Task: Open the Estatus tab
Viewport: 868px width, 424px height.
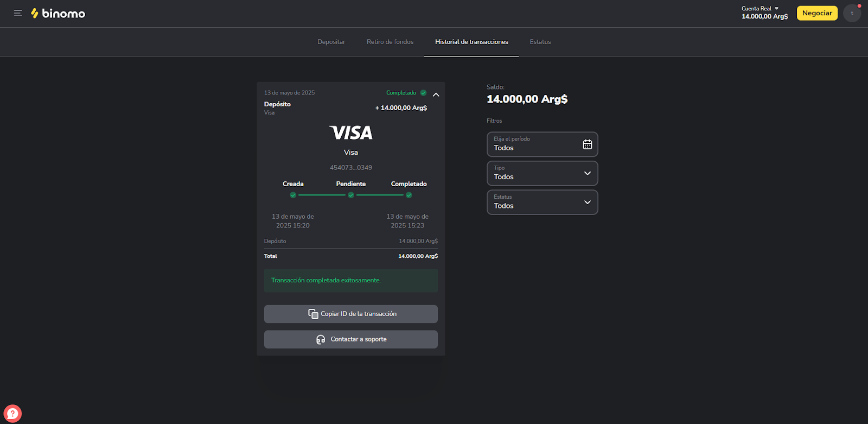Action: click(x=540, y=42)
